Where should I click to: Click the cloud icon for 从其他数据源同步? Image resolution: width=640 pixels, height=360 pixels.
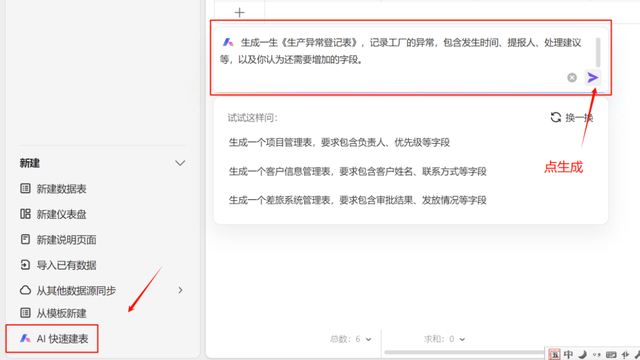[x=25, y=290]
